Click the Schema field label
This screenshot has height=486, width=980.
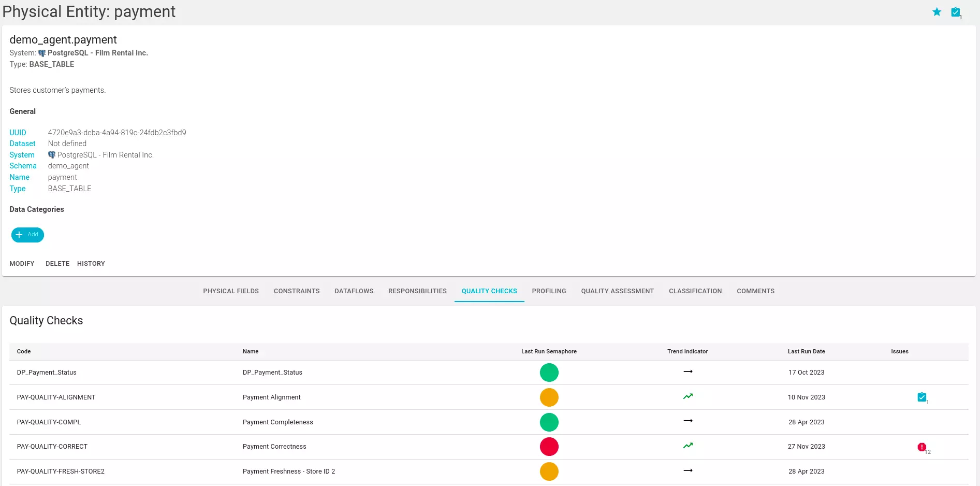(x=23, y=166)
